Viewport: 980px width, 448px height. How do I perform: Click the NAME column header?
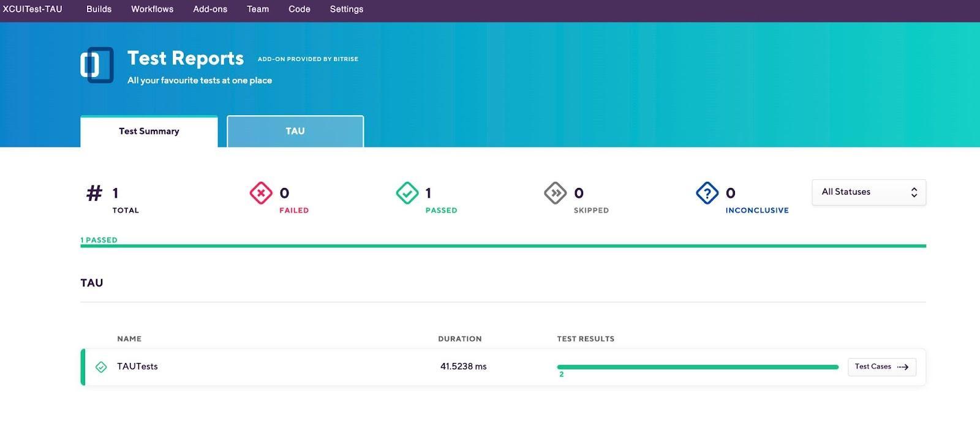coord(129,339)
